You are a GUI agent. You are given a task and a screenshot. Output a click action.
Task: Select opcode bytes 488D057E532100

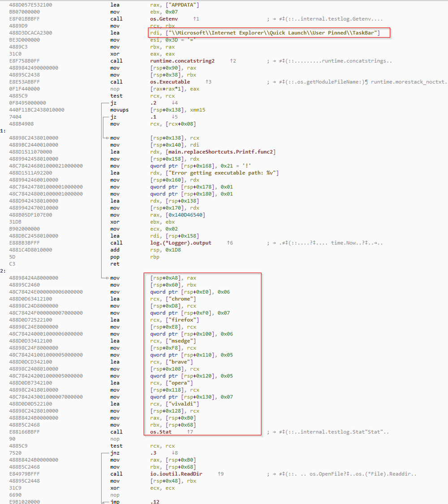30,5
